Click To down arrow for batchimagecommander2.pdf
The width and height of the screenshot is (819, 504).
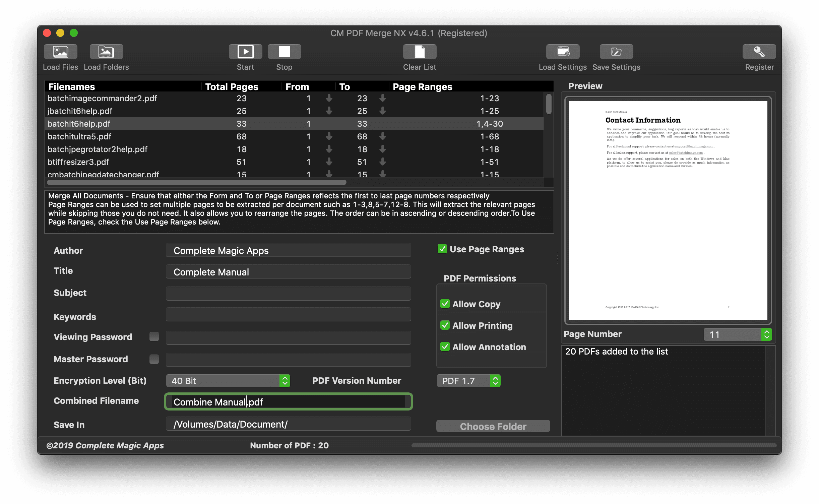click(x=383, y=98)
